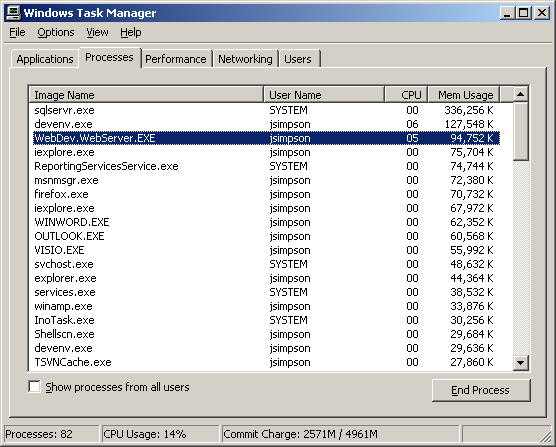Select the services.exe process
556x447 pixels.
(266, 292)
